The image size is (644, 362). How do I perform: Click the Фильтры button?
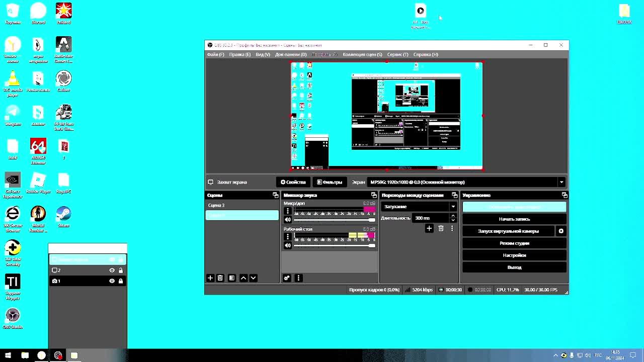point(329,182)
